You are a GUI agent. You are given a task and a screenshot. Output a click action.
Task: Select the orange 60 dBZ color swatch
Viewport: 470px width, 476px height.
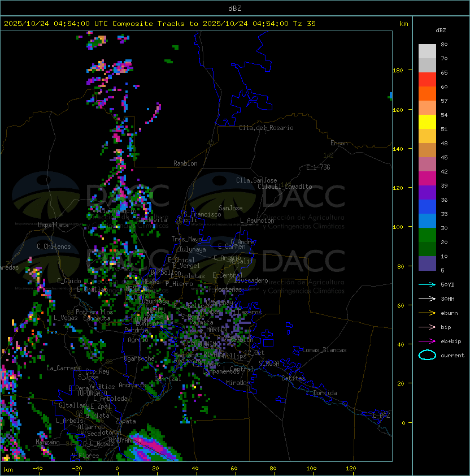(x=427, y=93)
